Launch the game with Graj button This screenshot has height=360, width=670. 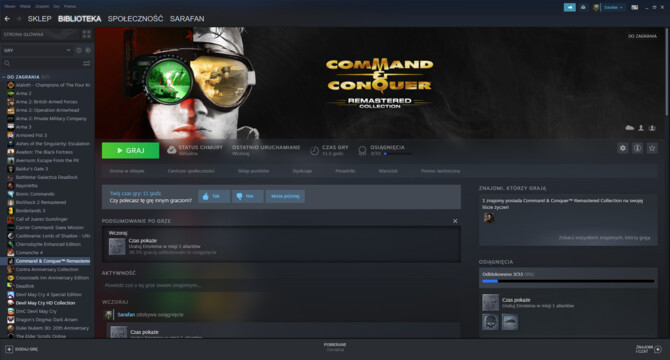(x=130, y=150)
